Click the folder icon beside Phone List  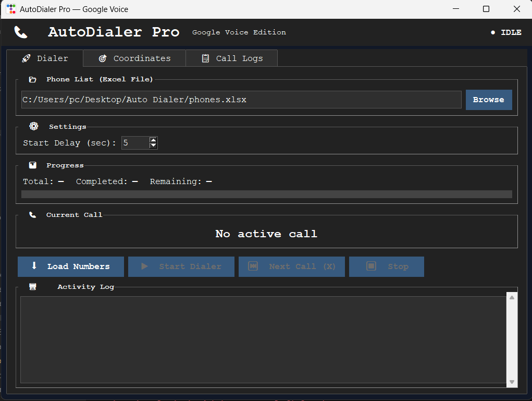(x=33, y=79)
